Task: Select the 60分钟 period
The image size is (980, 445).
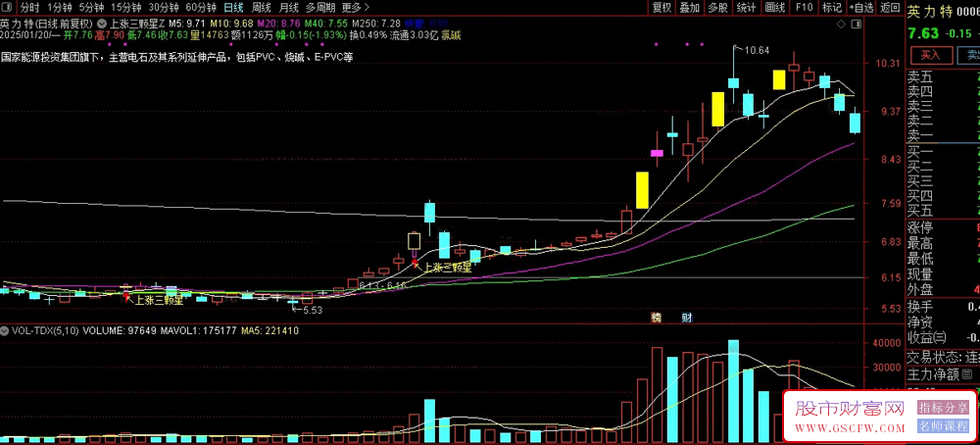Action: click(x=201, y=8)
